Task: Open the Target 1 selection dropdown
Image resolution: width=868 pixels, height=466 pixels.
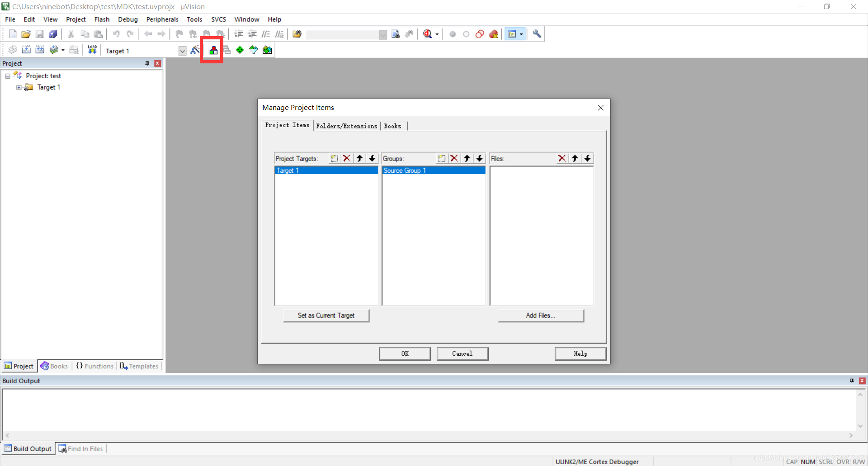Action: (x=182, y=51)
